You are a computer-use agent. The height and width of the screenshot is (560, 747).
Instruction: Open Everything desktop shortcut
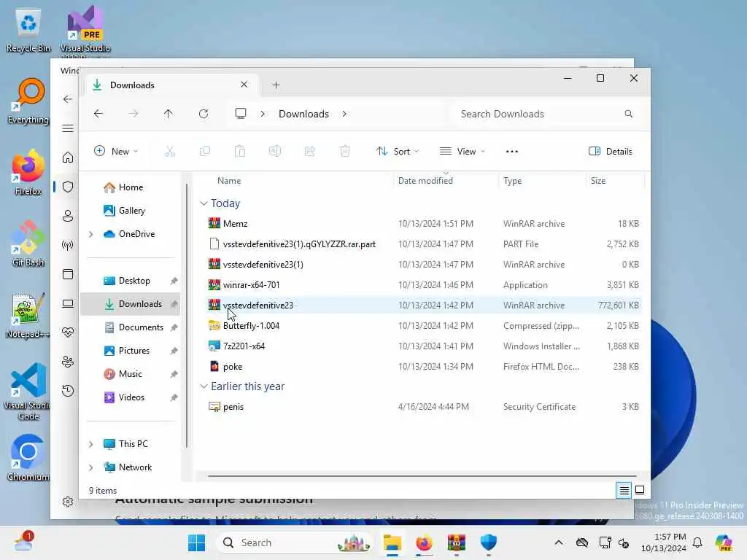(28, 102)
